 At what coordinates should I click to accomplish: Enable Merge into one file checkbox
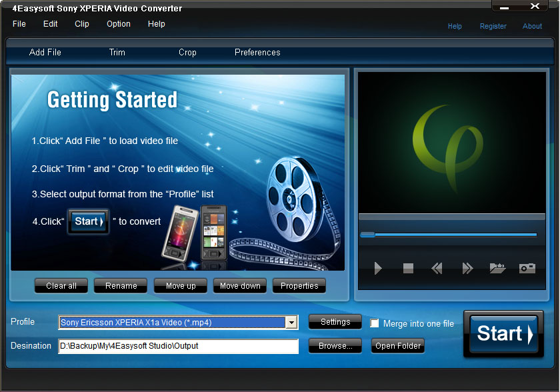click(x=374, y=323)
